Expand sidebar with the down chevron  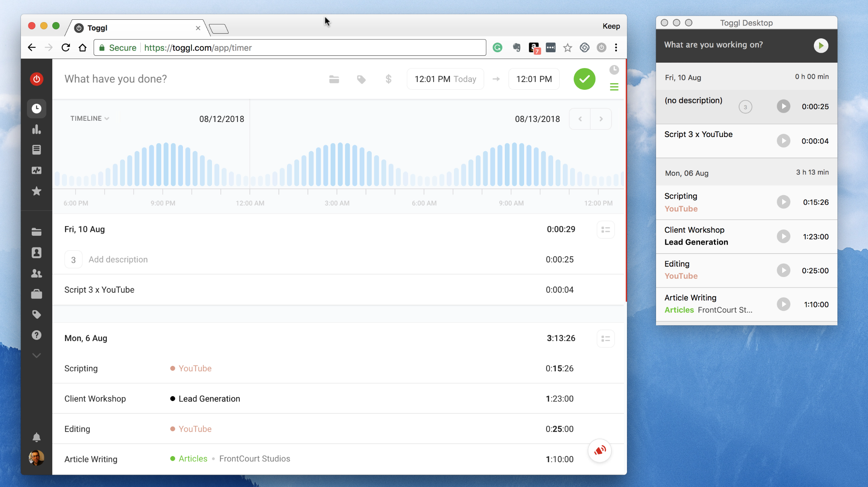click(37, 355)
